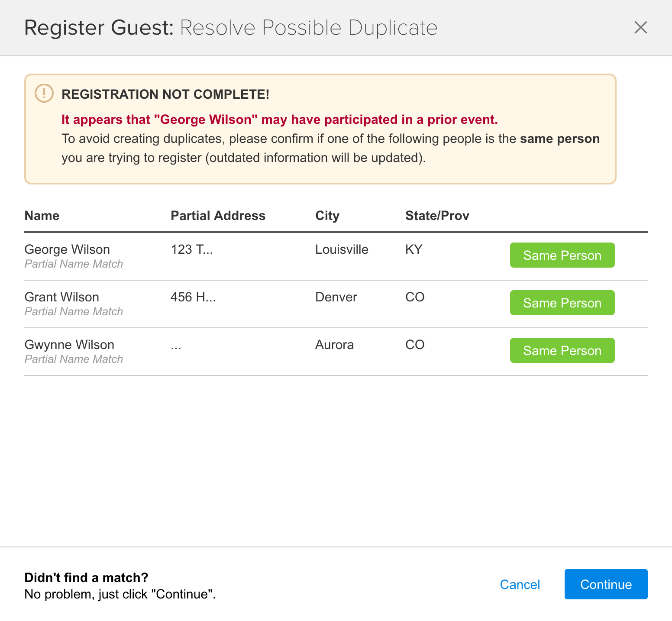Click Same Person for George Wilson
This screenshot has width=672, height=621.
pyautogui.click(x=562, y=256)
